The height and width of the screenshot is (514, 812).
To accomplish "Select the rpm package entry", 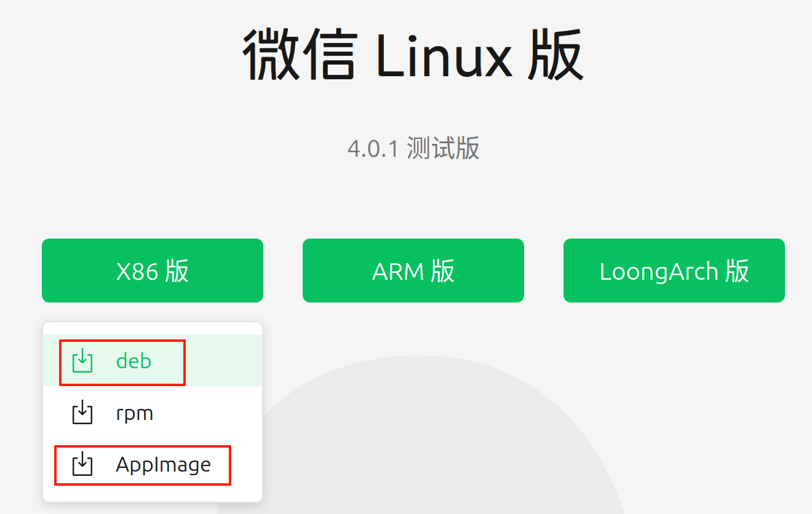I will (135, 413).
